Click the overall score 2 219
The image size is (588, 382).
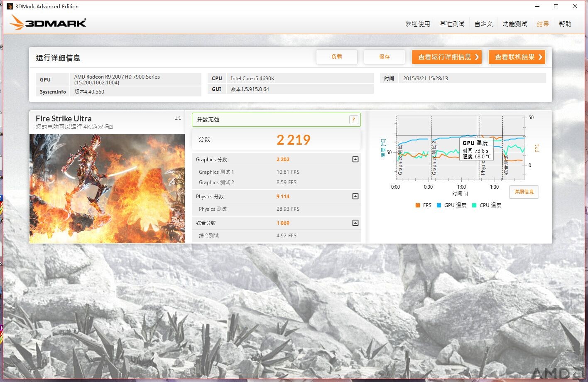pyautogui.click(x=294, y=140)
